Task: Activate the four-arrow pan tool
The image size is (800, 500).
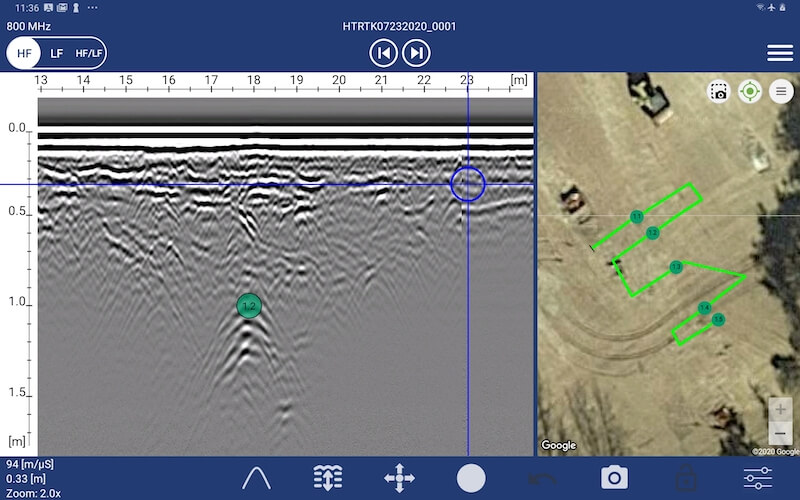Action: click(399, 478)
